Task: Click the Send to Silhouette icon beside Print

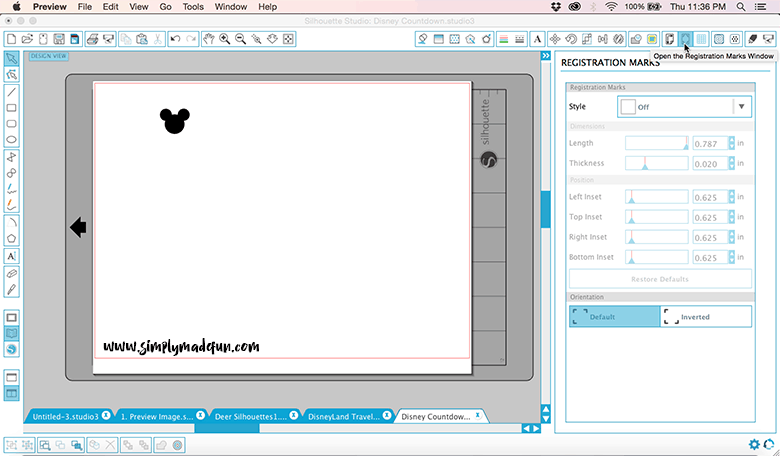Action: click(108, 39)
